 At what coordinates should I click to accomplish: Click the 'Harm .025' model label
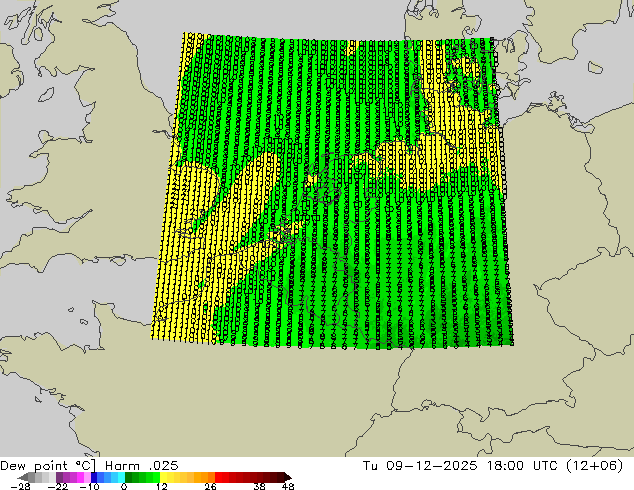[142, 466]
